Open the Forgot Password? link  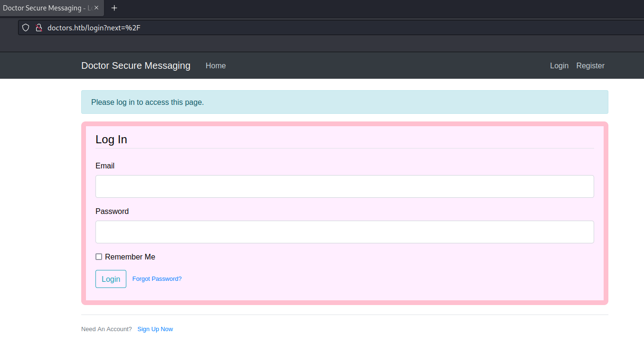point(157,279)
